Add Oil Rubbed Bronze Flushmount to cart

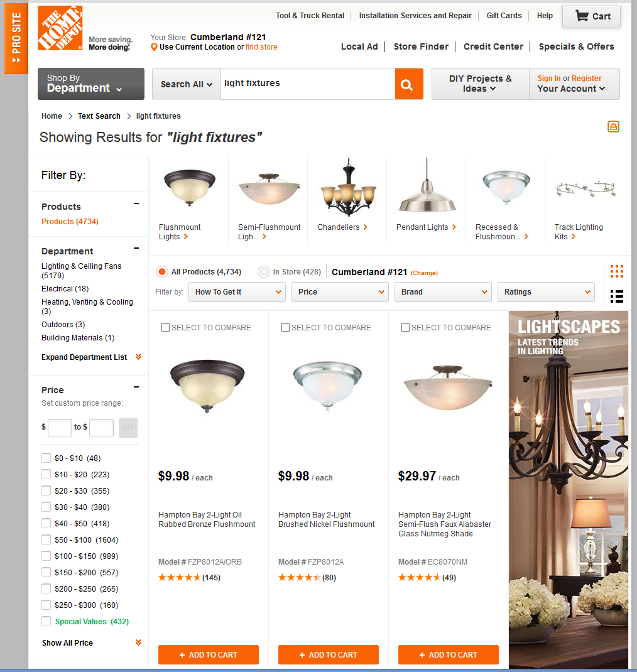click(209, 654)
